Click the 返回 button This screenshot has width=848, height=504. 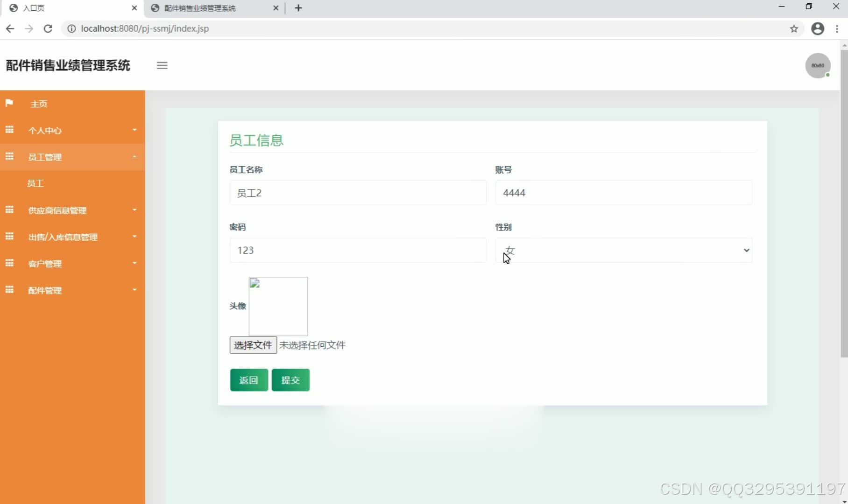[249, 380]
